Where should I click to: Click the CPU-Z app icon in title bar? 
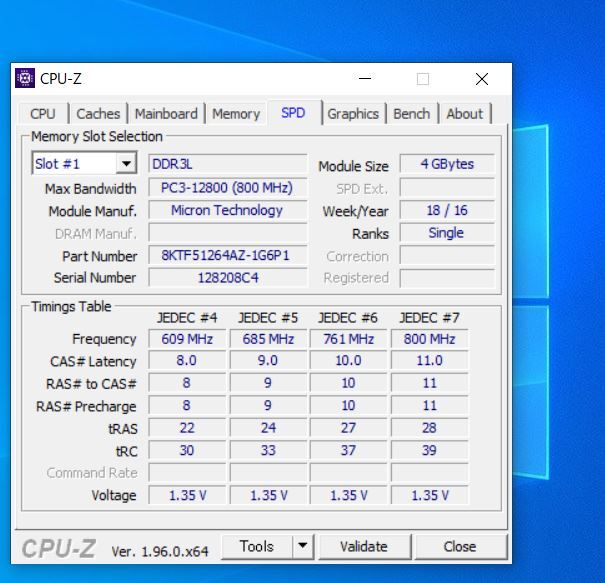pos(25,78)
